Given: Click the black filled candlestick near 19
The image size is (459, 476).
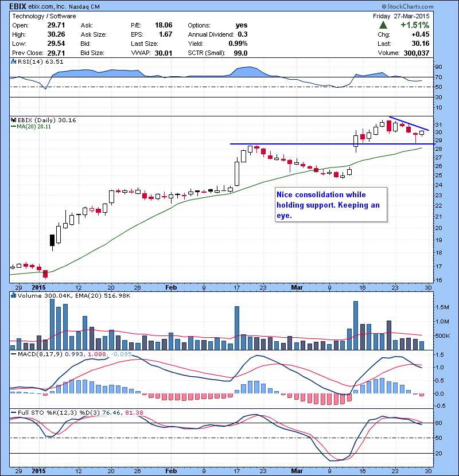Looking at the screenshot, I should (52, 240).
